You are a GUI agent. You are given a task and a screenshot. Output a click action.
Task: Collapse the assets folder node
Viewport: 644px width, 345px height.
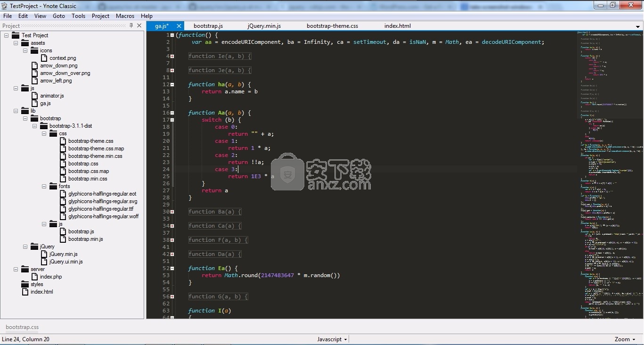point(16,43)
